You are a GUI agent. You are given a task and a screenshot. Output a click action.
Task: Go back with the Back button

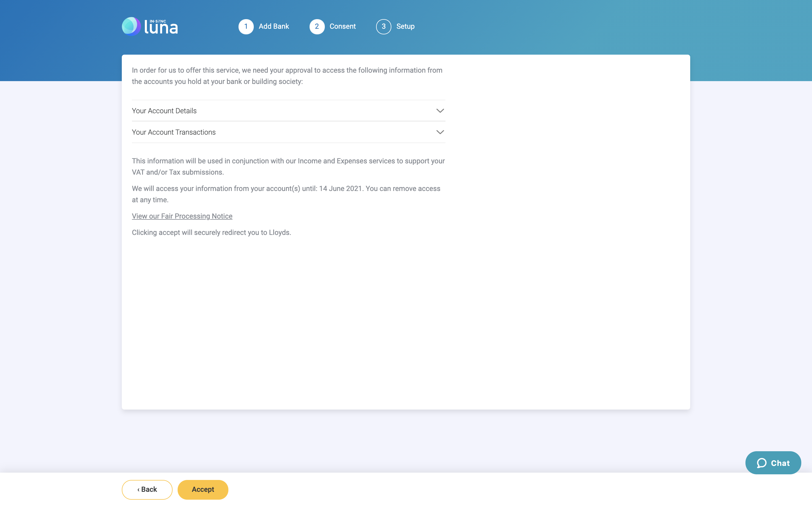coord(147,490)
